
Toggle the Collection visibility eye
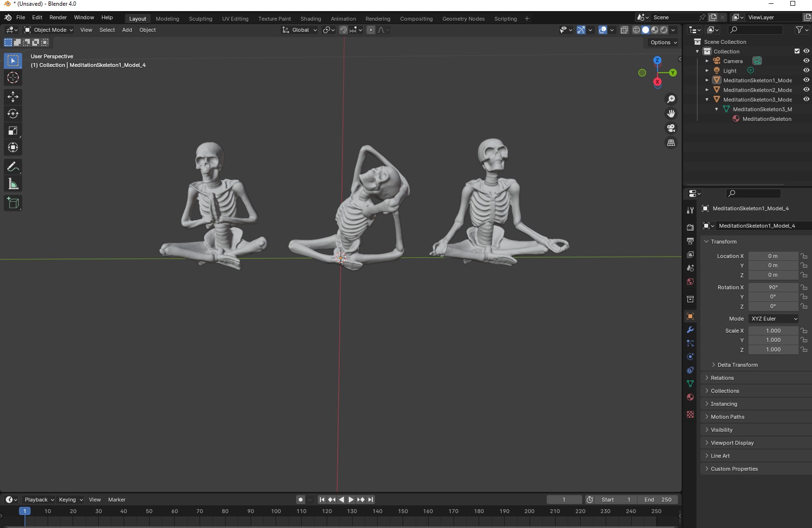pyautogui.click(x=806, y=52)
